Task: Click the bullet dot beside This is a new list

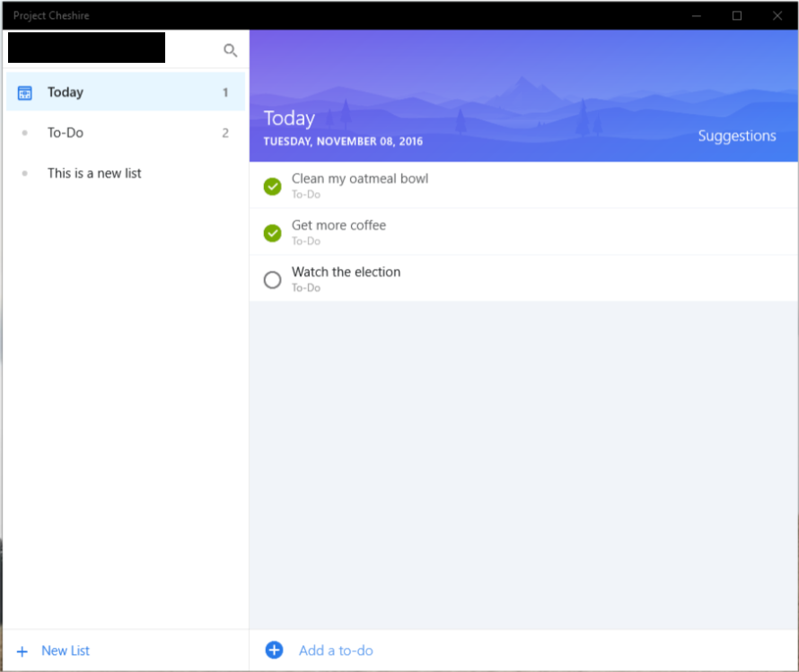Action: (24, 173)
